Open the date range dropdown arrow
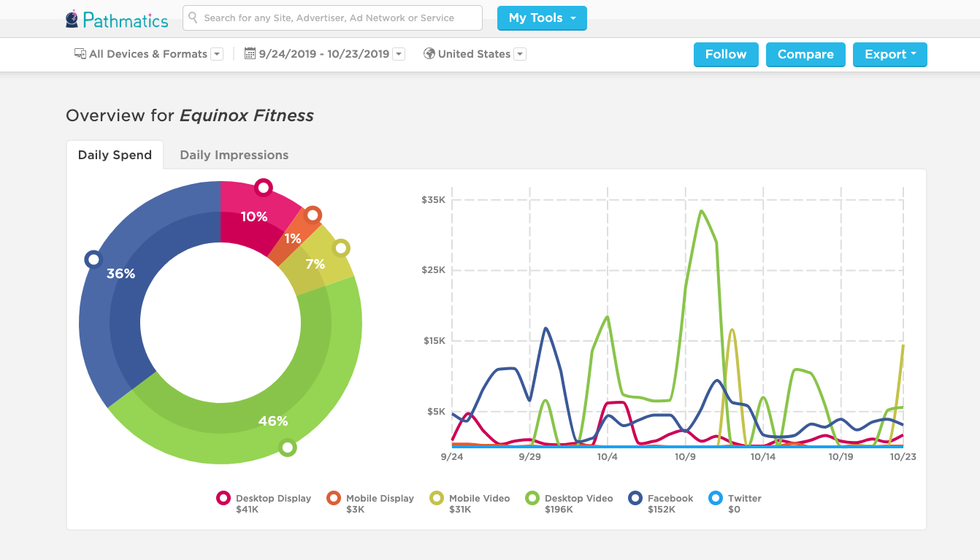 coord(399,54)
